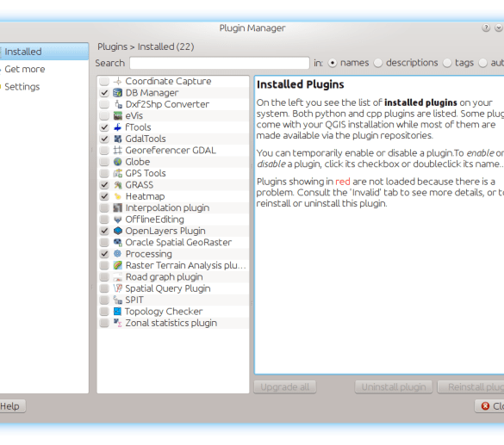Select the descriptions search radio button
The image size is (504, 445).
click(x=378, y=63)
